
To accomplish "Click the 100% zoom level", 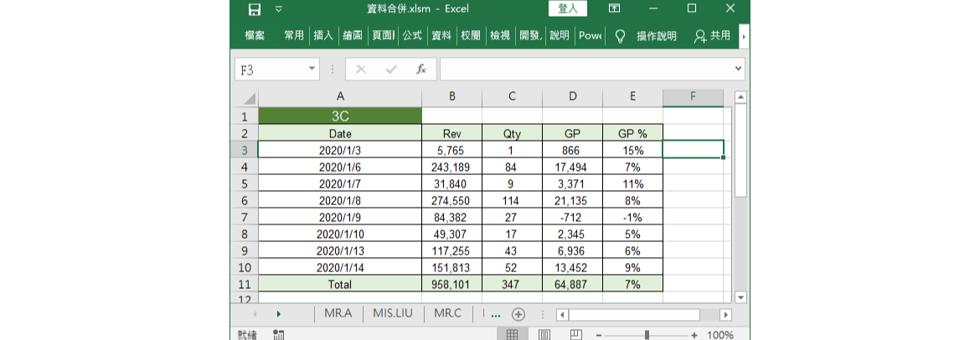I will click(720, 335).
